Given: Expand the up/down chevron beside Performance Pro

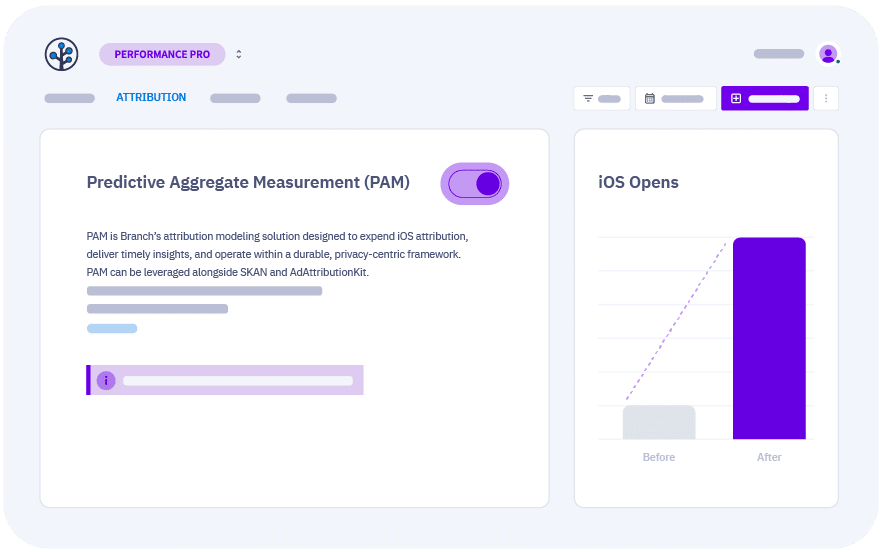Looking at the screenshot, I should [239, 54].
